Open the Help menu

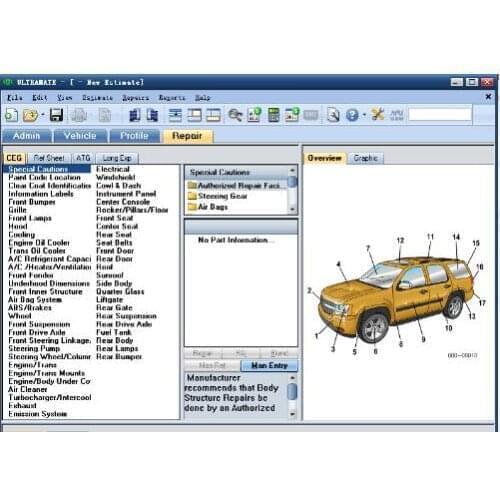tap(202, 98)
